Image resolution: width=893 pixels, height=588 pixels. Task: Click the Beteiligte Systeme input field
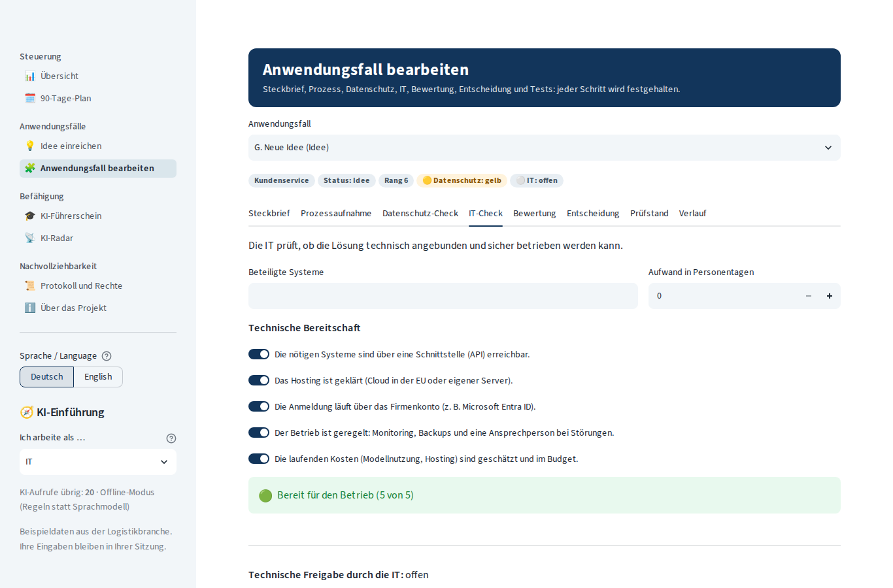point(443,296)
